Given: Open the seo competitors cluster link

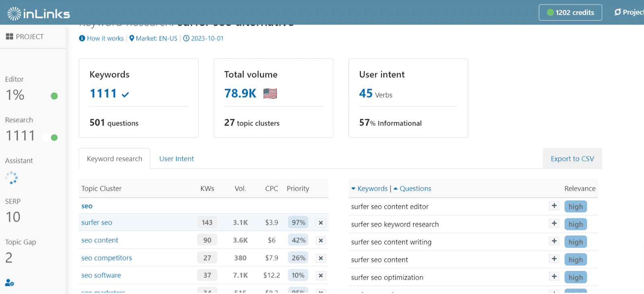Looking at the screenshot, I should (107, 258).
